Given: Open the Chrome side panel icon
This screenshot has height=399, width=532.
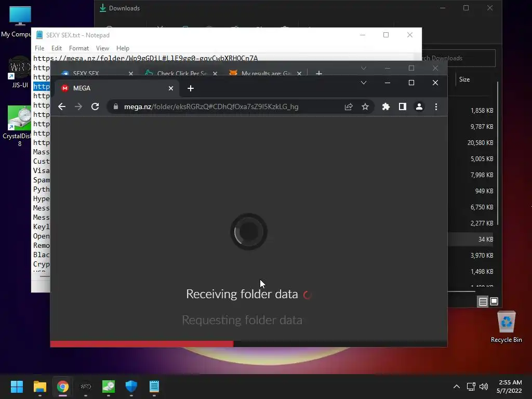Looking at the screenshot, I should coord(403,107).
